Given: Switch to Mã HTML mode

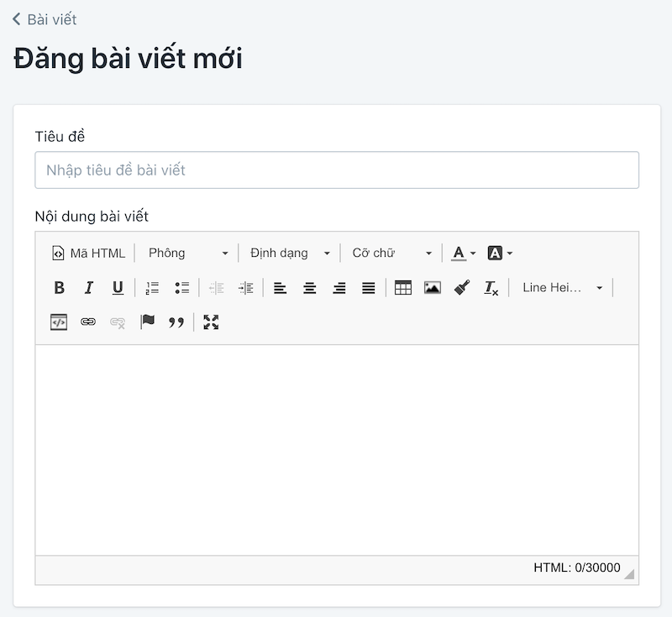Looking at the screenshot, I should point(87,252).
